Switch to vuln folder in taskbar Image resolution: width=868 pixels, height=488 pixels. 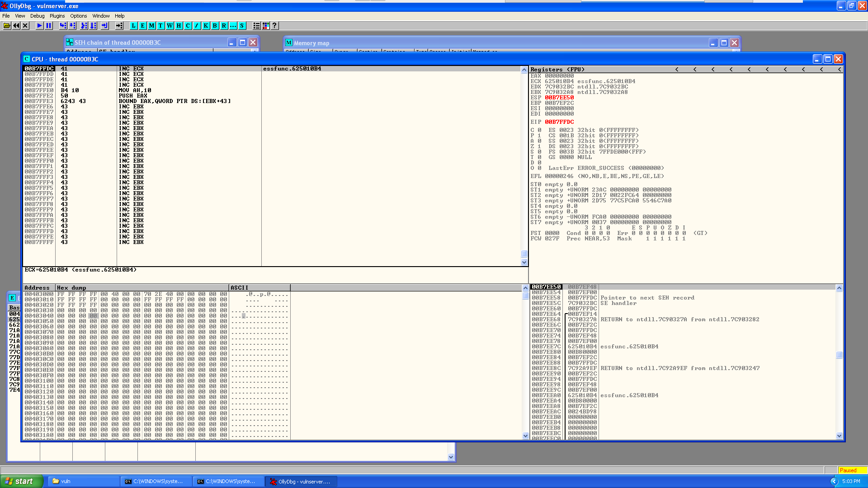(83, 481)
